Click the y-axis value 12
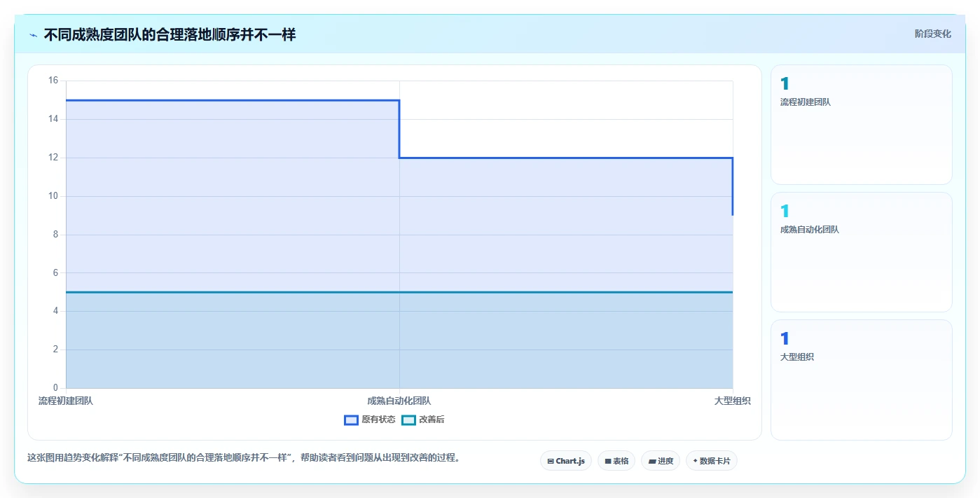 53,158
